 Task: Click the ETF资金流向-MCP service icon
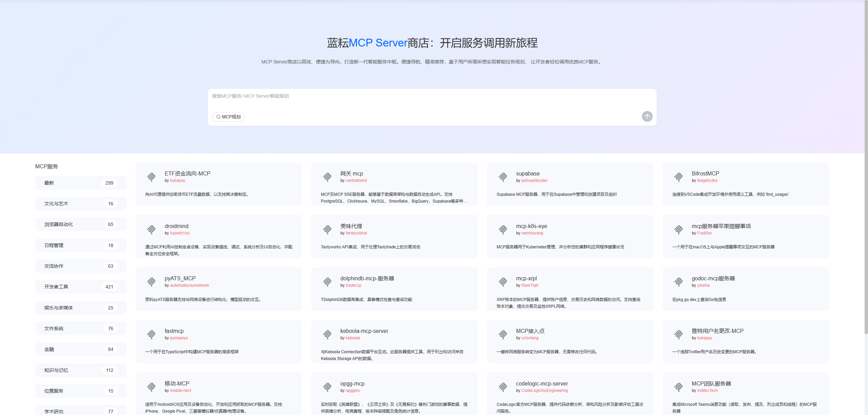click(x=152, y=177)
